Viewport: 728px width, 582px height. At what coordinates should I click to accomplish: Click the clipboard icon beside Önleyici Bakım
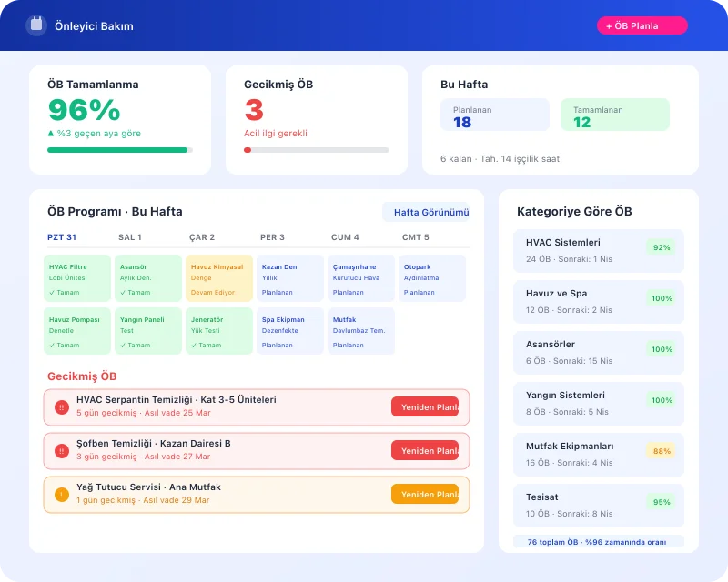[36, 25]
